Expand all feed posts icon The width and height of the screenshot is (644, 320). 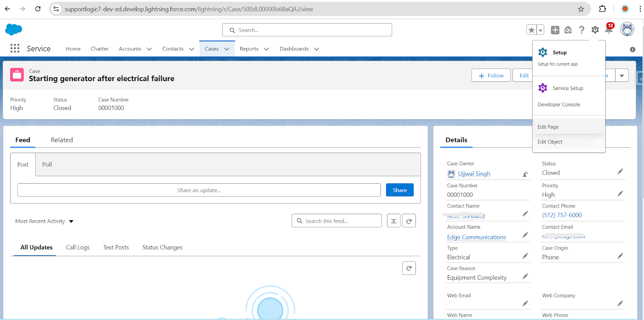click(x=393, y=221)
